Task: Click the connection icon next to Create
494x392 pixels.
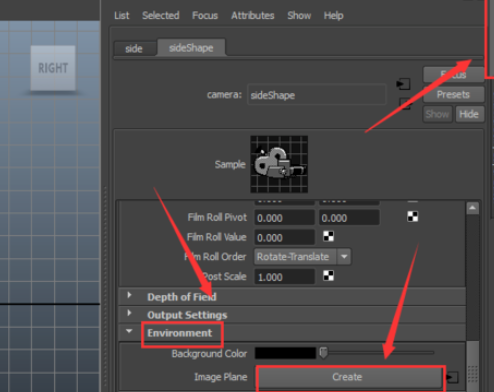Action: tap(452, 378)
